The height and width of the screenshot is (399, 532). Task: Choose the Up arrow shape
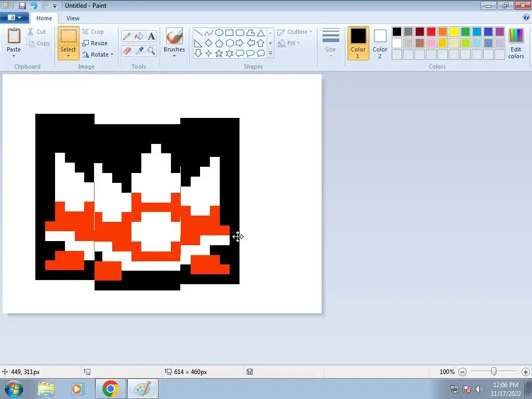261,43
